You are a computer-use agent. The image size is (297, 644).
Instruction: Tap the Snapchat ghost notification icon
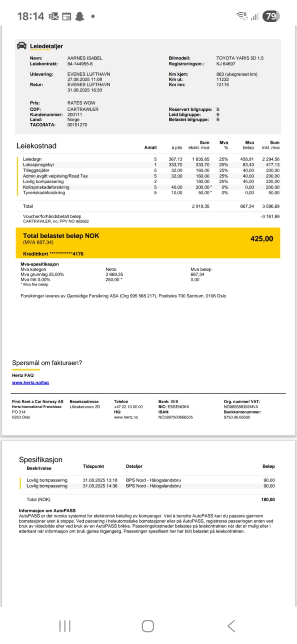click(80, 16)
